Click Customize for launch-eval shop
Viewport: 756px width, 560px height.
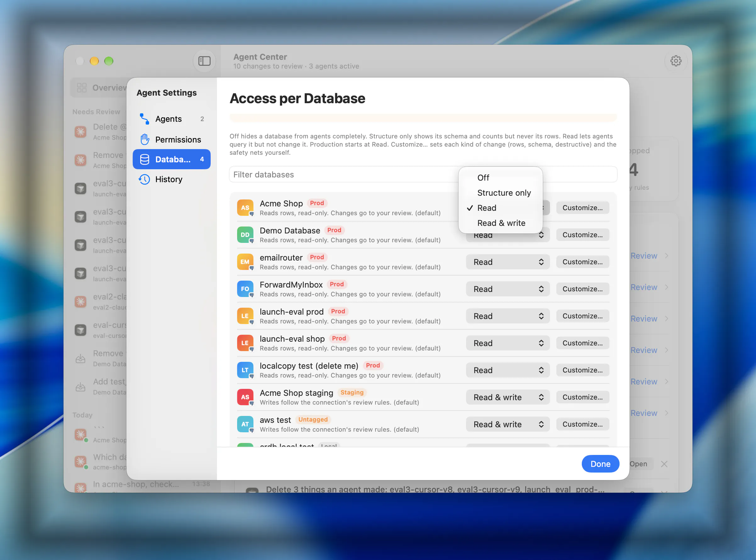tap(582, 343)
